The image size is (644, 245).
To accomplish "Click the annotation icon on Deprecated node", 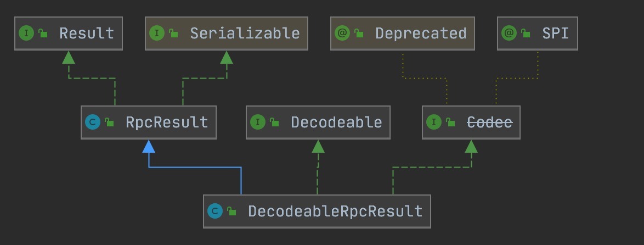I will pos(342,34).
